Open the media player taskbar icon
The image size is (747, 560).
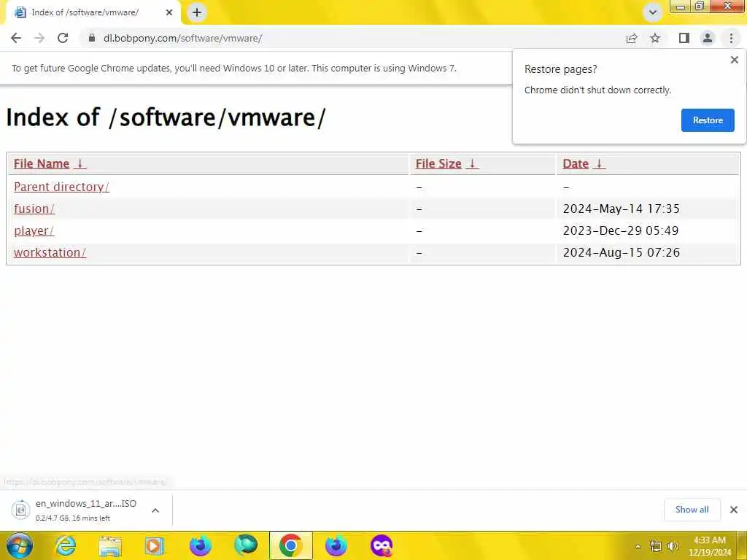click(155, 546)
